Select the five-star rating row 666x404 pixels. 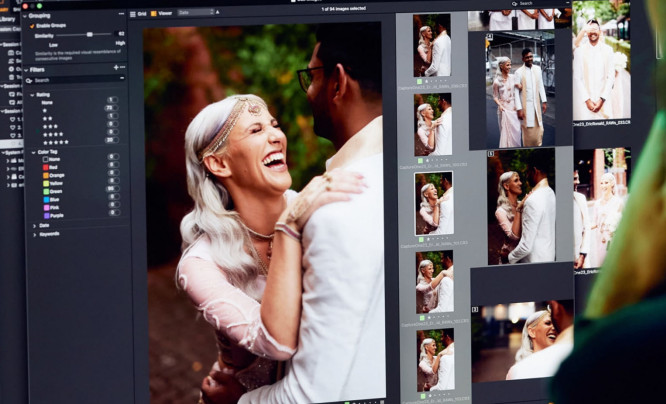tap(56, 142)
